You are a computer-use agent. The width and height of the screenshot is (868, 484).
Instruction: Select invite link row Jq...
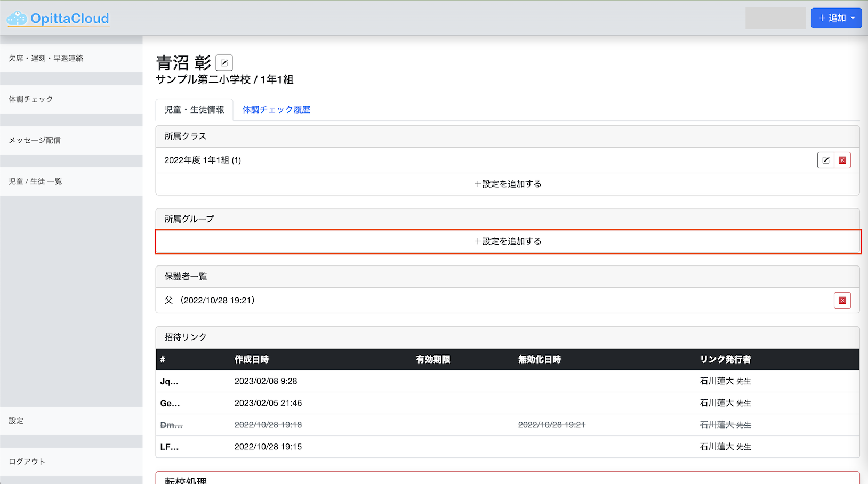(x=508, y=381)
